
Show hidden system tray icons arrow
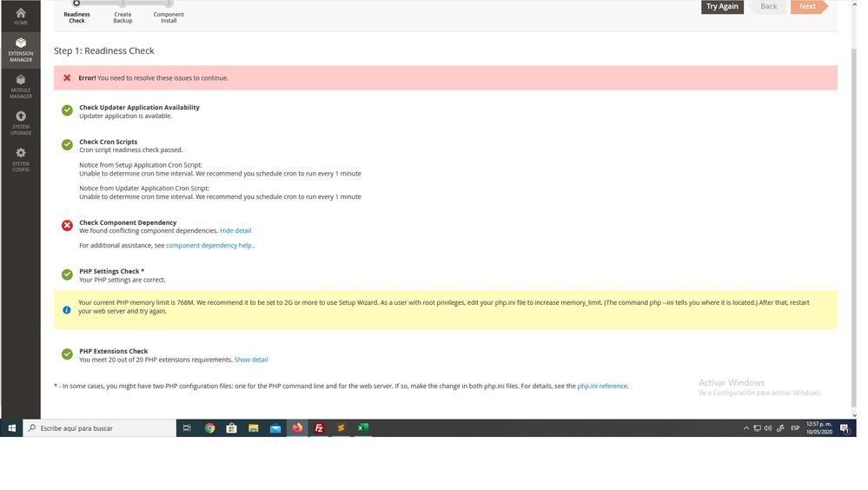(746, 428)
